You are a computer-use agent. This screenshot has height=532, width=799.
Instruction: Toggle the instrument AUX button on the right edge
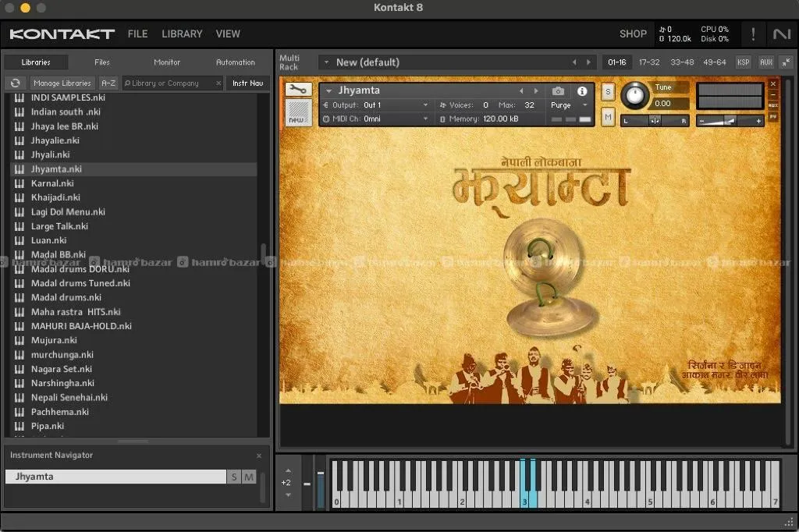click(x=773, y=105)
